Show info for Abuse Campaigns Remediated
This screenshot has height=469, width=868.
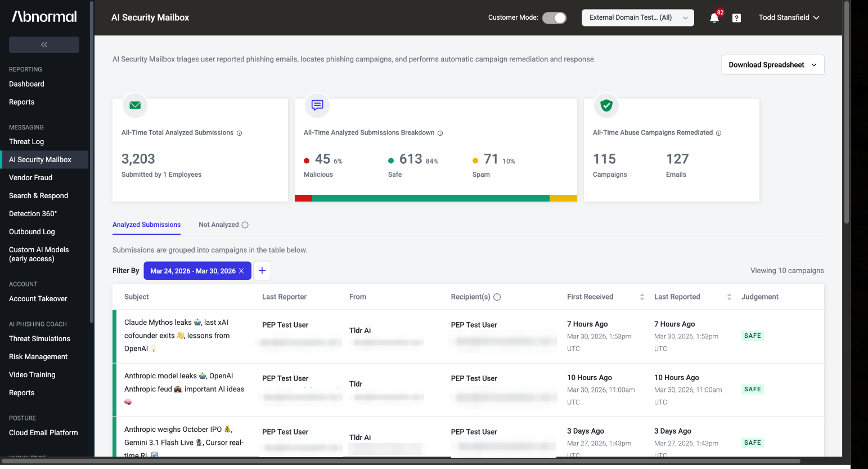pyautogui.click(x=718, y=133)
